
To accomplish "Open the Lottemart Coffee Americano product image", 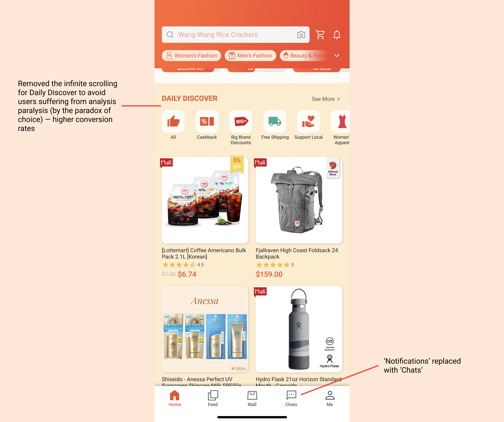I will 205,200.
